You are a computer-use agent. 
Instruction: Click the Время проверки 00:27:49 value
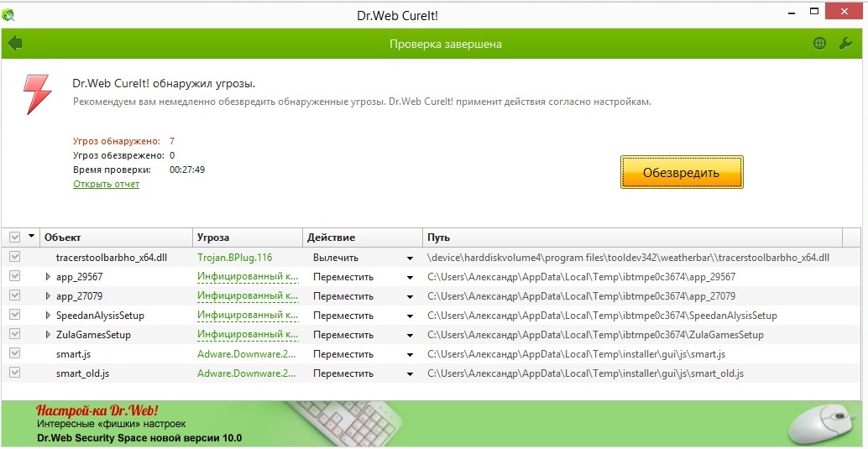click(x=187, y=170)
